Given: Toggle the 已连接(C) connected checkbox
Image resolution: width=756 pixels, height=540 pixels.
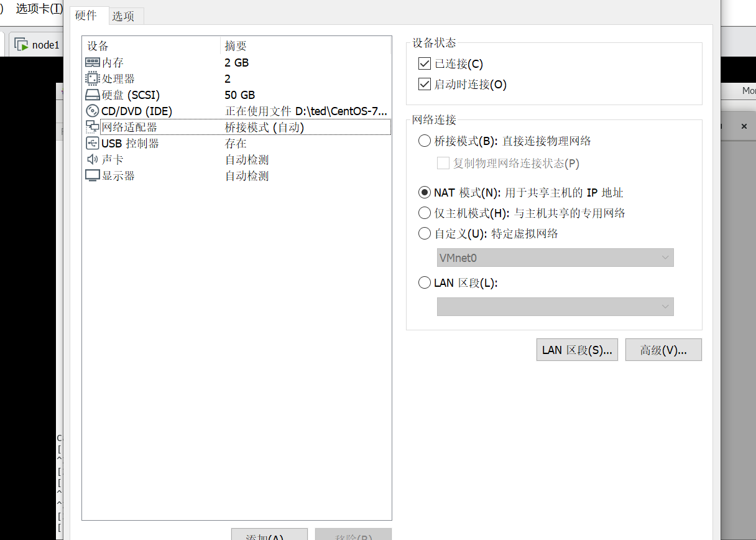Looking at the screenshot, I should coord(425,63).
